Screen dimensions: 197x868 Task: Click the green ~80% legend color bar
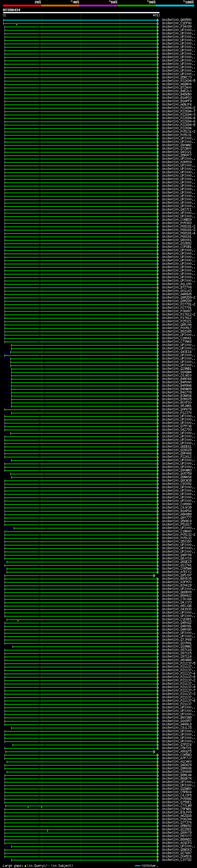(137, 6)
